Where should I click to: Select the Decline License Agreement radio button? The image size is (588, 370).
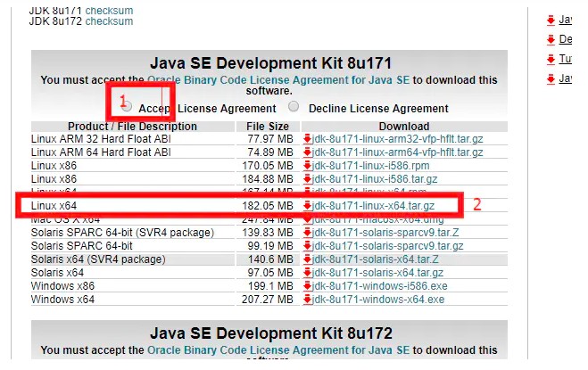pos(294,106)
